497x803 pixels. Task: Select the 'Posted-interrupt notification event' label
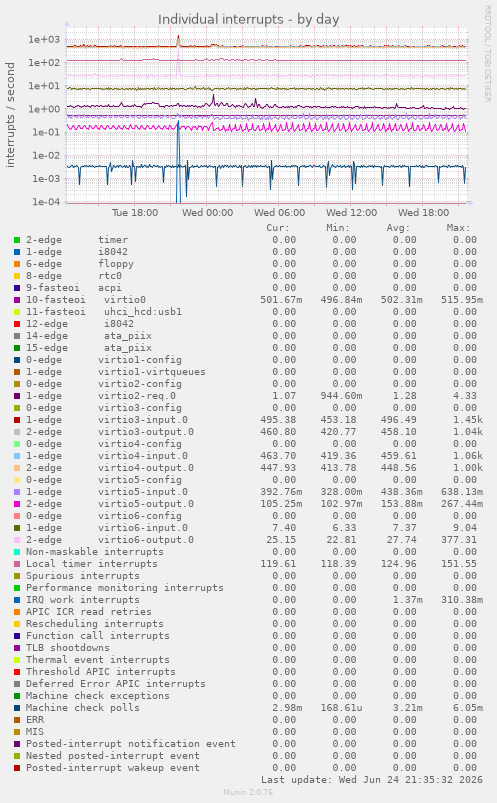(x=131, y=744)
